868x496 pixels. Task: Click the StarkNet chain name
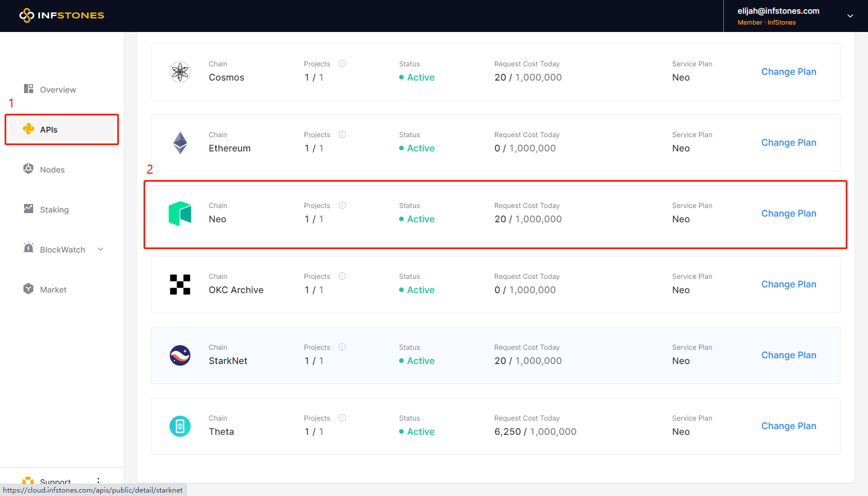pyautogui.click(x=228, y=361)
